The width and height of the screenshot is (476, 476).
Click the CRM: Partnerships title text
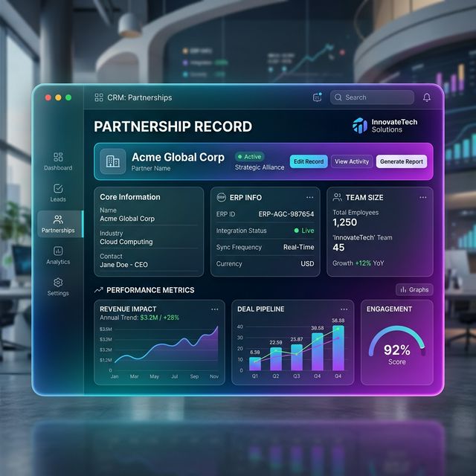pos(140,97)
